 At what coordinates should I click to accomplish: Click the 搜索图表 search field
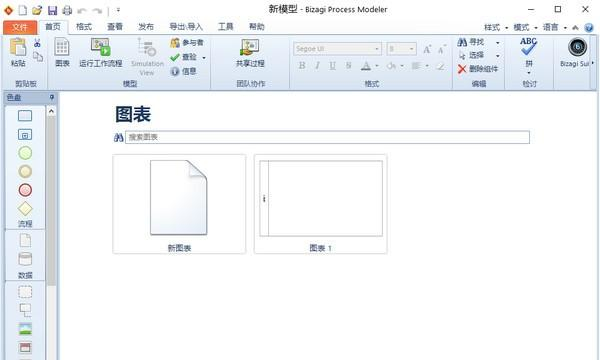click(x=327, y=137)
